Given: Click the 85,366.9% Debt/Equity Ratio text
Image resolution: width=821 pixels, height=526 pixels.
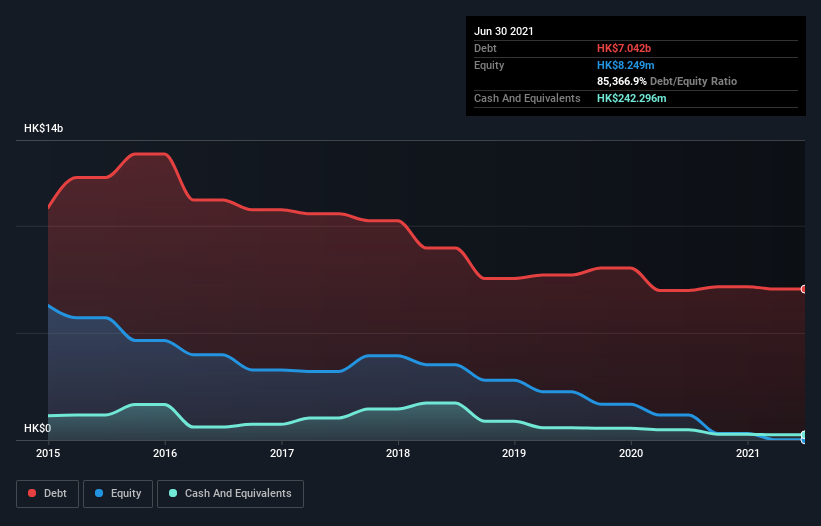Looking at the screenshot, I should 667,82.
